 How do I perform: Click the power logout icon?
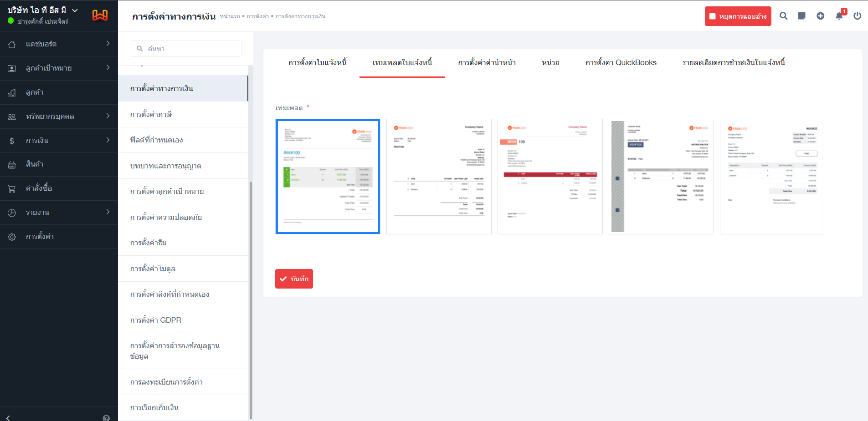[857, 16]
